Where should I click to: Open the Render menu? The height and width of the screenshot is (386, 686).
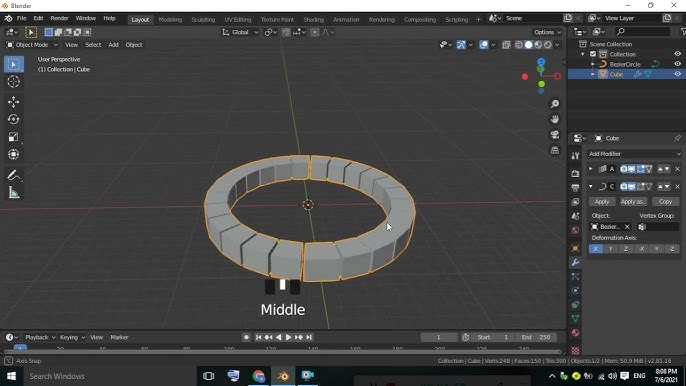(60, 18)
